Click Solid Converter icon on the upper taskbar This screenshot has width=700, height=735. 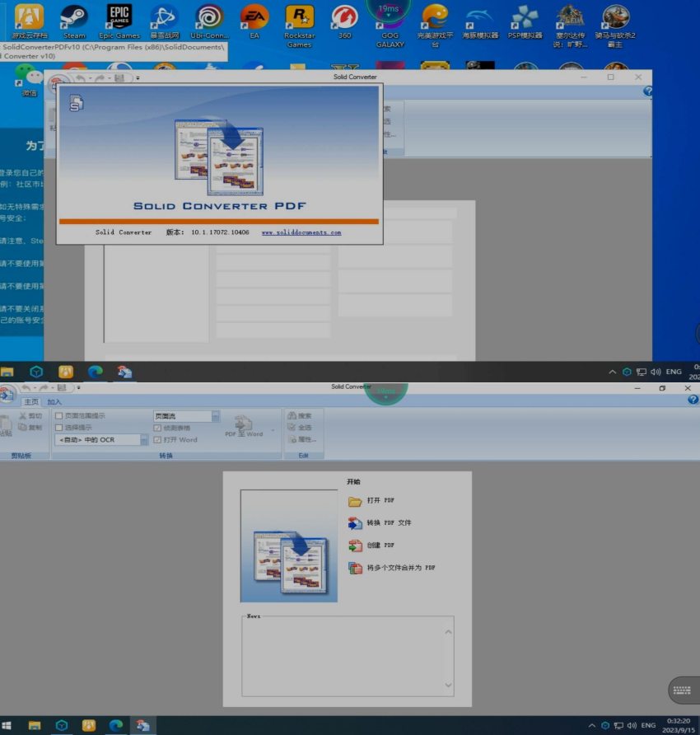point(124,372)
